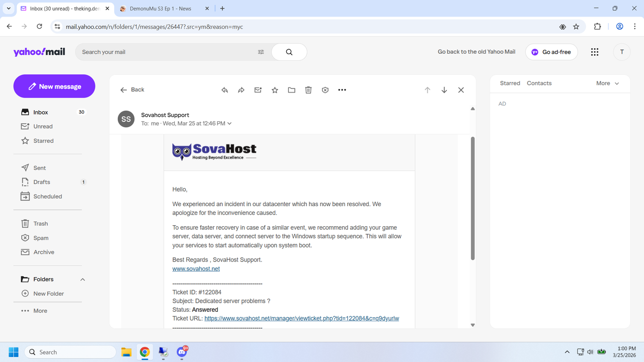Mark email as spam shield icon
This screenshot has width=644, height=362.
[326, 90]
